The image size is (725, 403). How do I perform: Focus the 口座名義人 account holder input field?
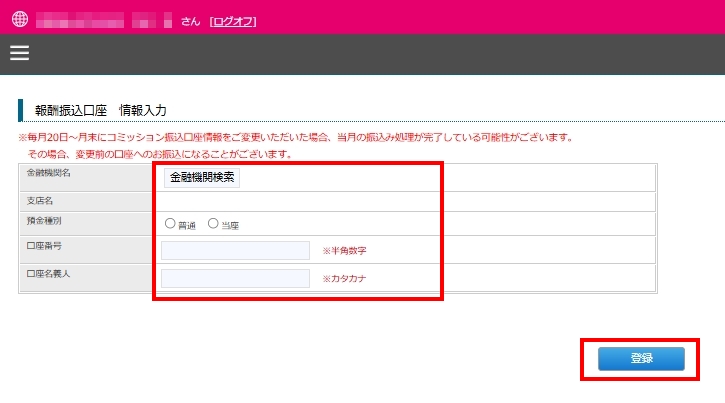[235, 278]
